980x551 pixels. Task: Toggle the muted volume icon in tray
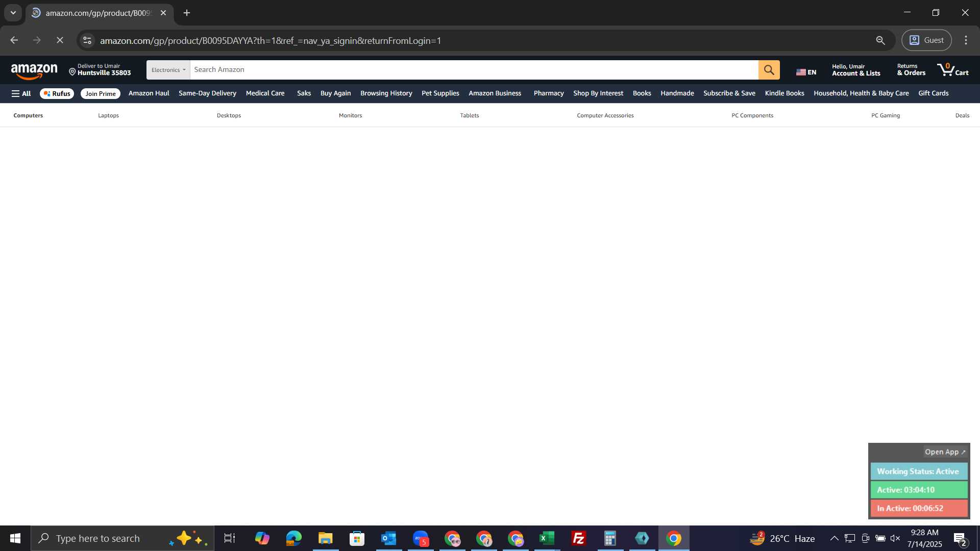(895, 538)
